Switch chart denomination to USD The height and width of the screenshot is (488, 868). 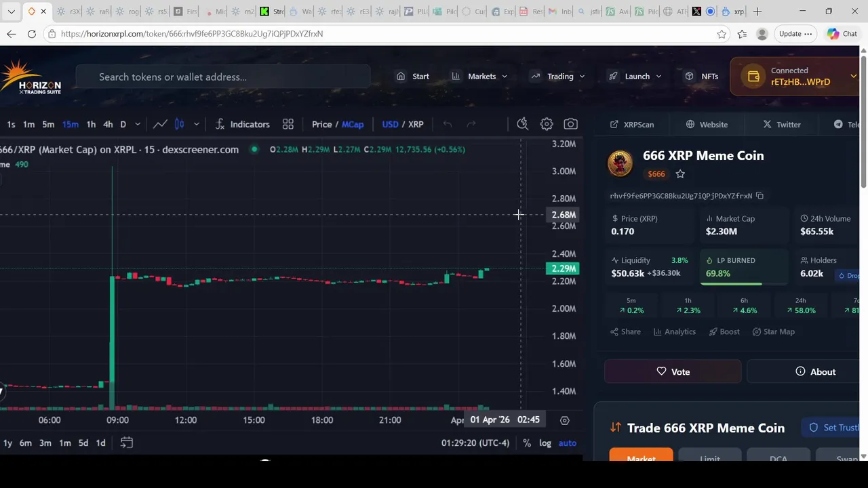390,124
